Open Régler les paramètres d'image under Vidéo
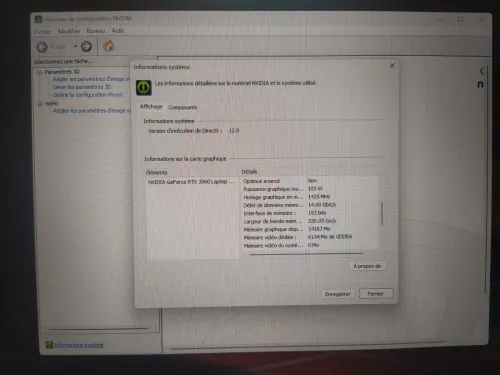 [x=92, y=111]
